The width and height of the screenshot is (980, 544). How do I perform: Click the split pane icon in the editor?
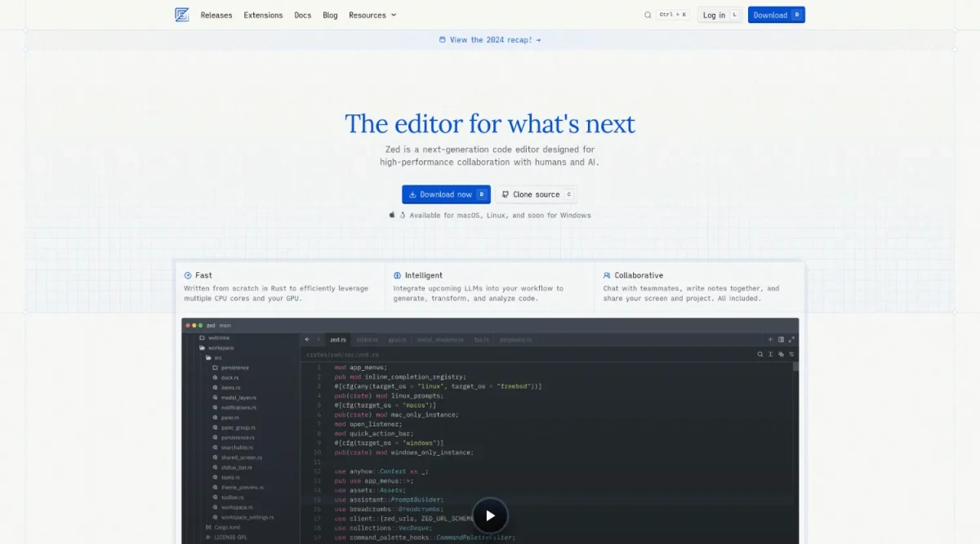coord(781,339)
